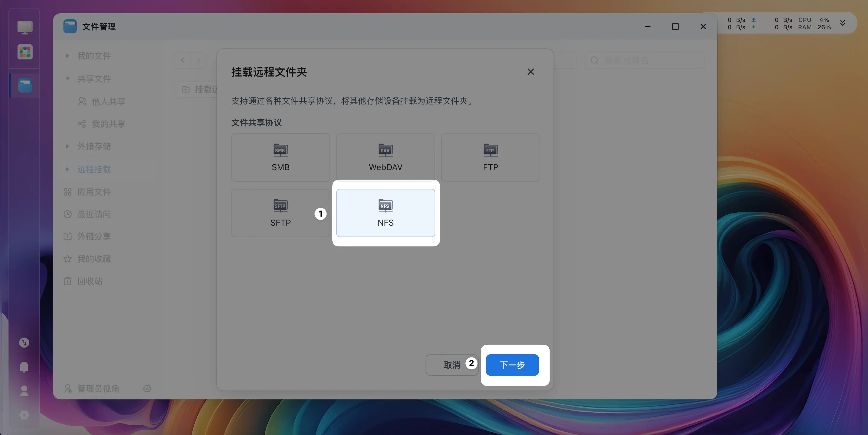Screen dimensions: 868x435
Task: Open the transfer tasks icon in dock
Action: coord(24,343)
